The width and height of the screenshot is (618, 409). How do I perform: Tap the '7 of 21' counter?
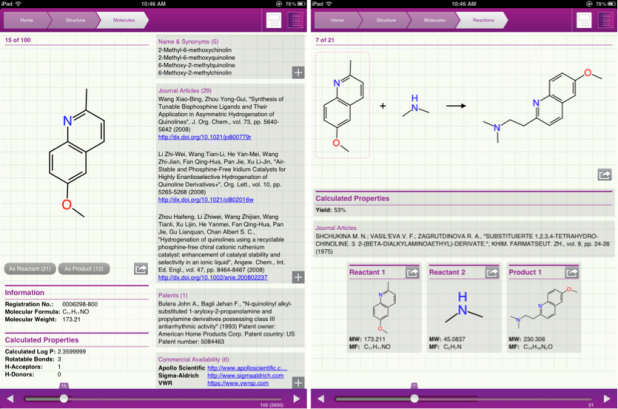pos(325,40)
